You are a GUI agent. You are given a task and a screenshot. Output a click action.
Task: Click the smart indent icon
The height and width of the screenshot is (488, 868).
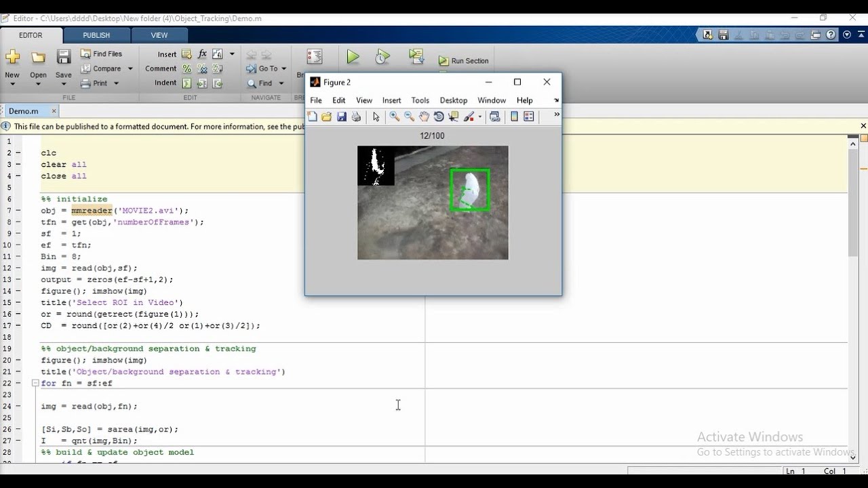[186, 83]
